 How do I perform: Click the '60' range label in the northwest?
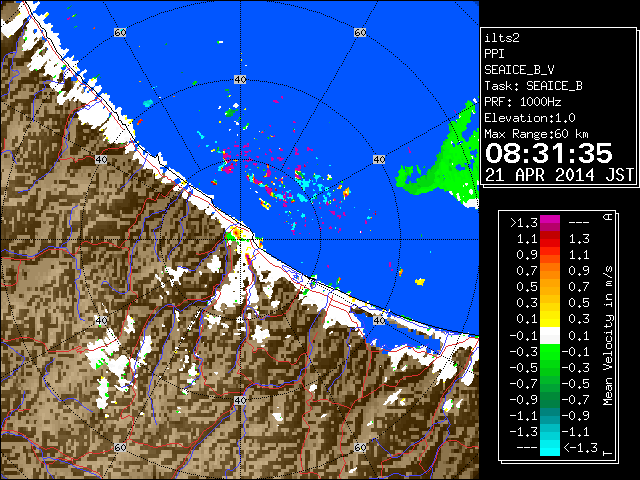click(120, 32)
